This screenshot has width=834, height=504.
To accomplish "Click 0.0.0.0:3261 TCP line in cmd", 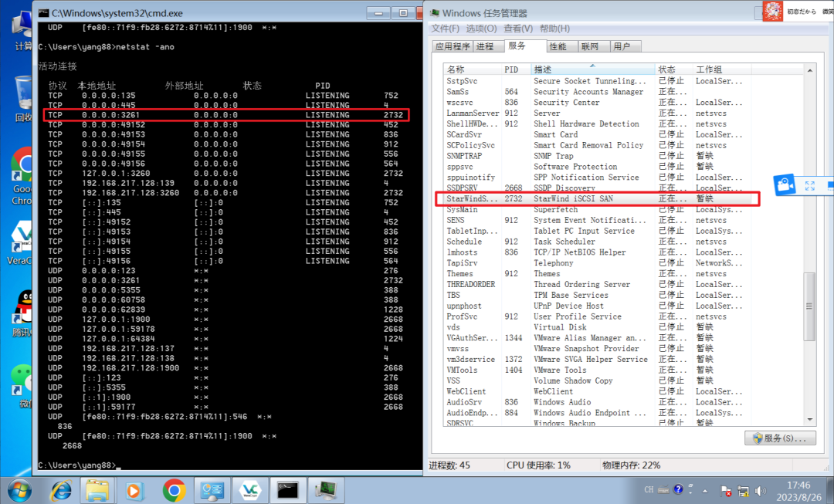I will click(x=226, y=115).
